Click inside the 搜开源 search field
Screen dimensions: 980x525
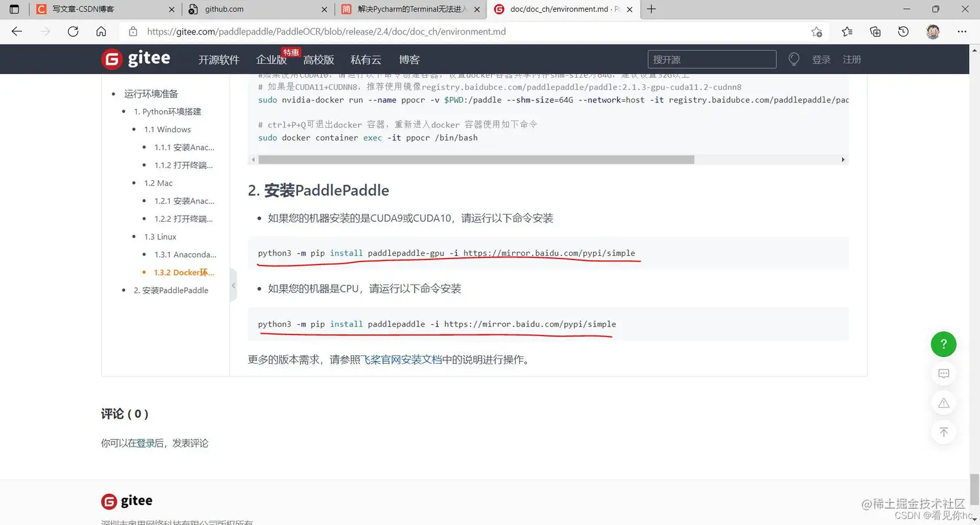tap(712, 59)
